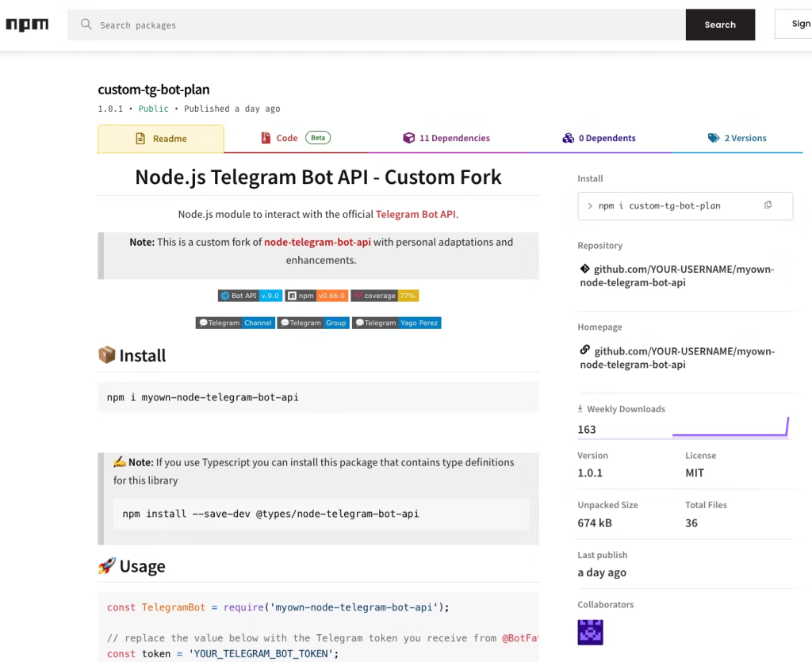Viewport: 812px width, 662px height.
Task: Click the tag icon on the Versions tab
Action: [711, 137]
